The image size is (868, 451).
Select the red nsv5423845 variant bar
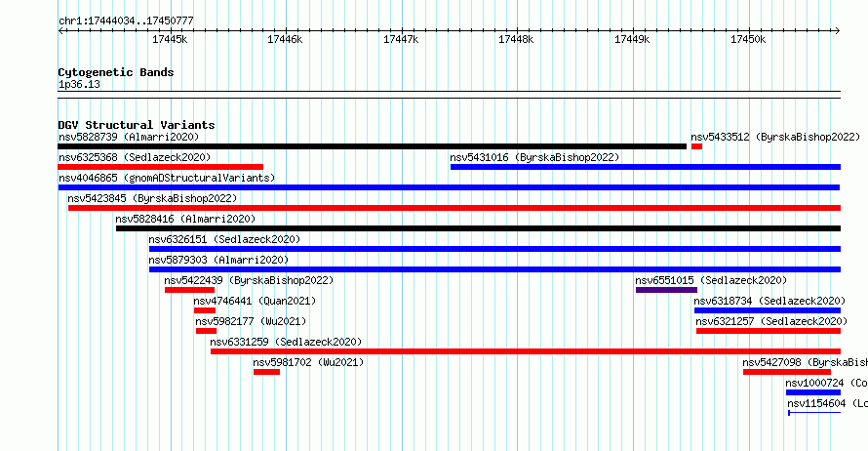(x=454, y=208)
